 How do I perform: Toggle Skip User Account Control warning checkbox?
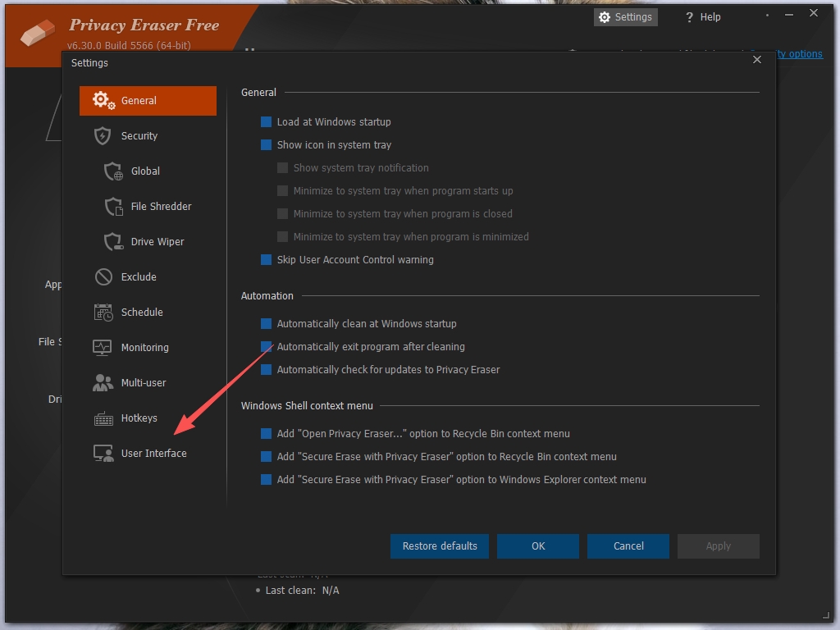coord(266,260)
